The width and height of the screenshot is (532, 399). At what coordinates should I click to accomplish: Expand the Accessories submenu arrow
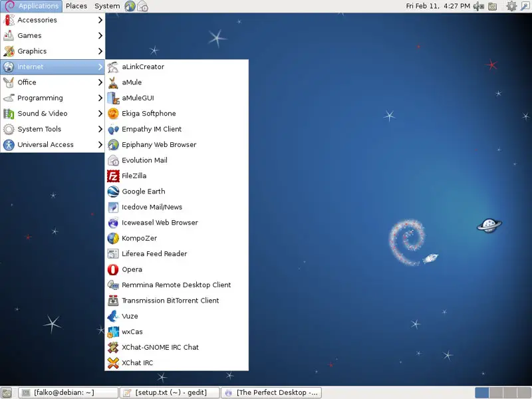[100, 20]
